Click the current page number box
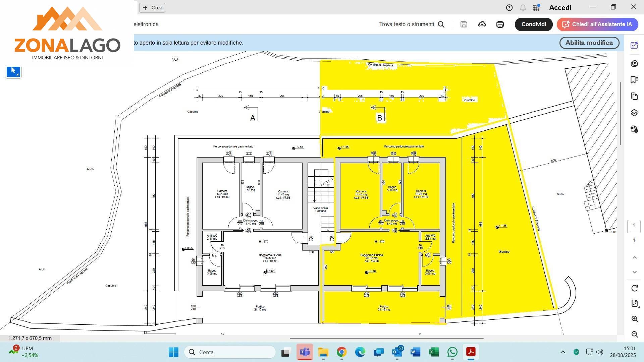 click(x=634, y=226)
